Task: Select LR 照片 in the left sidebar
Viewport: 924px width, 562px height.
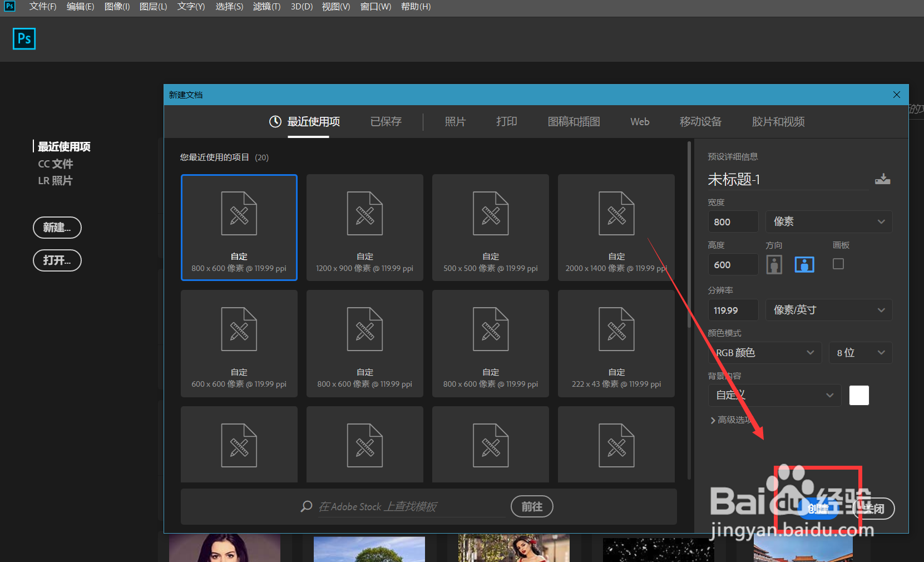Action: coord(55,180)
